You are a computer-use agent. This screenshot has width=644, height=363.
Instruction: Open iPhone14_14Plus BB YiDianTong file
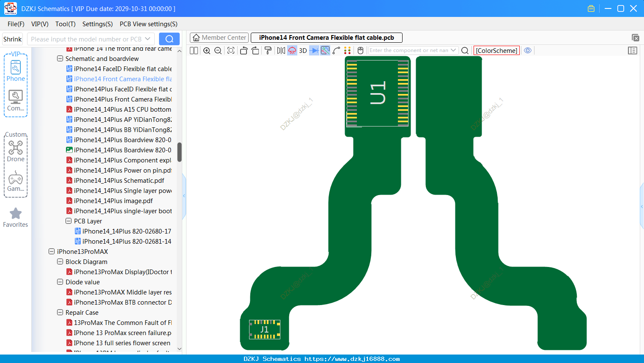click(x=119, y=129)
